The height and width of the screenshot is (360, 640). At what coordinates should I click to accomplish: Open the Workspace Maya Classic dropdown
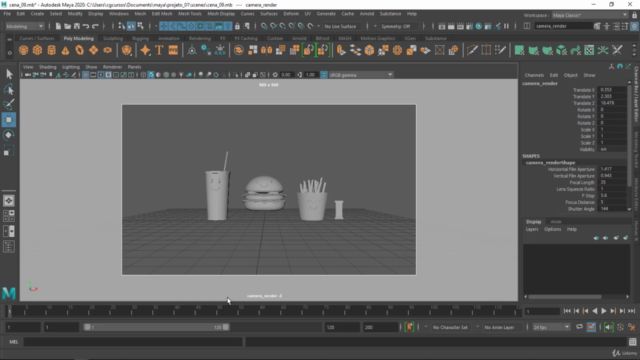[590, 15]
